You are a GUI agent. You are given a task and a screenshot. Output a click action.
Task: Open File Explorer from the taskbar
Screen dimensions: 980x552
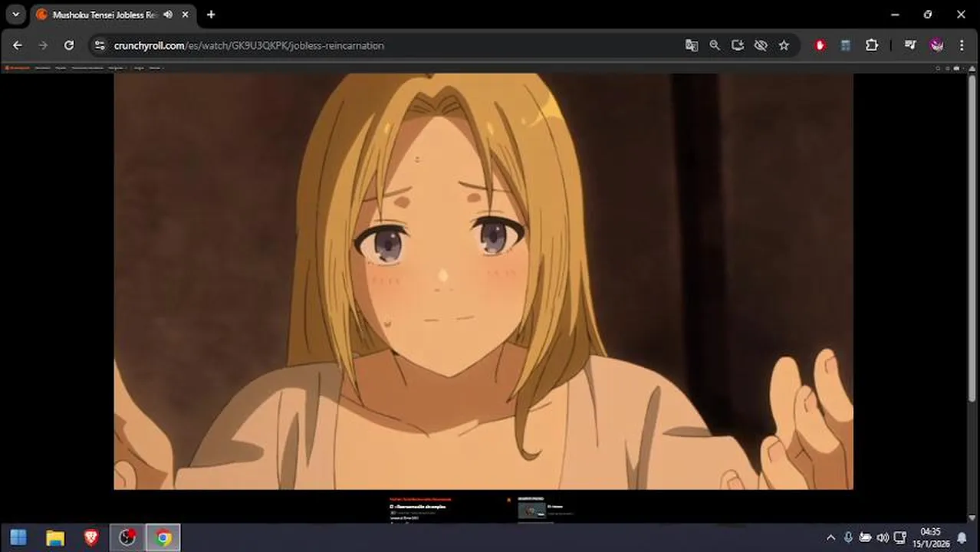pos(55,537)
